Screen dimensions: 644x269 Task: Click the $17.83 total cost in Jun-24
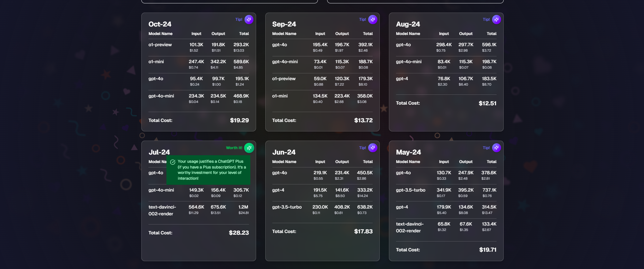pyautogui.click(x=363, y=231)
